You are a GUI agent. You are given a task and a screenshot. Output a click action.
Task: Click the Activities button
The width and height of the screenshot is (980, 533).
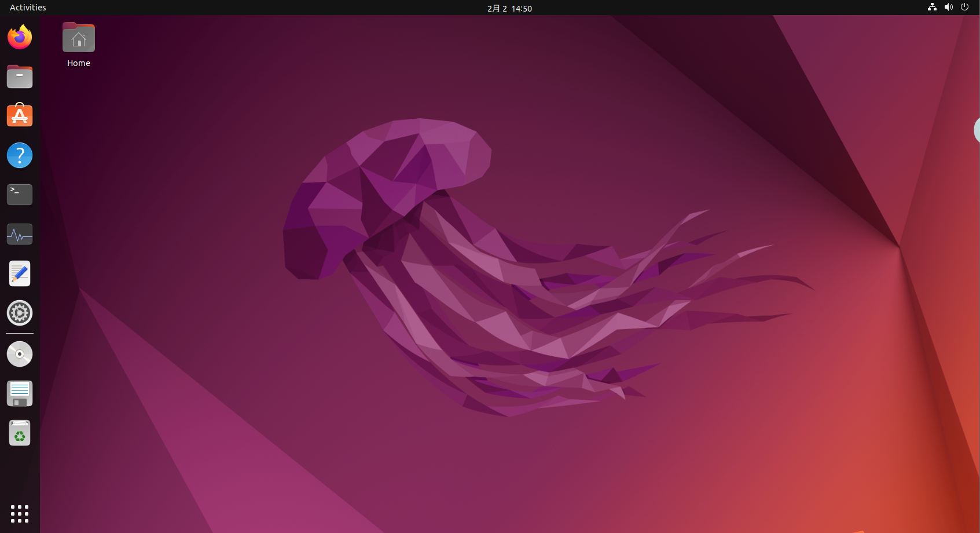coord(28,8)
